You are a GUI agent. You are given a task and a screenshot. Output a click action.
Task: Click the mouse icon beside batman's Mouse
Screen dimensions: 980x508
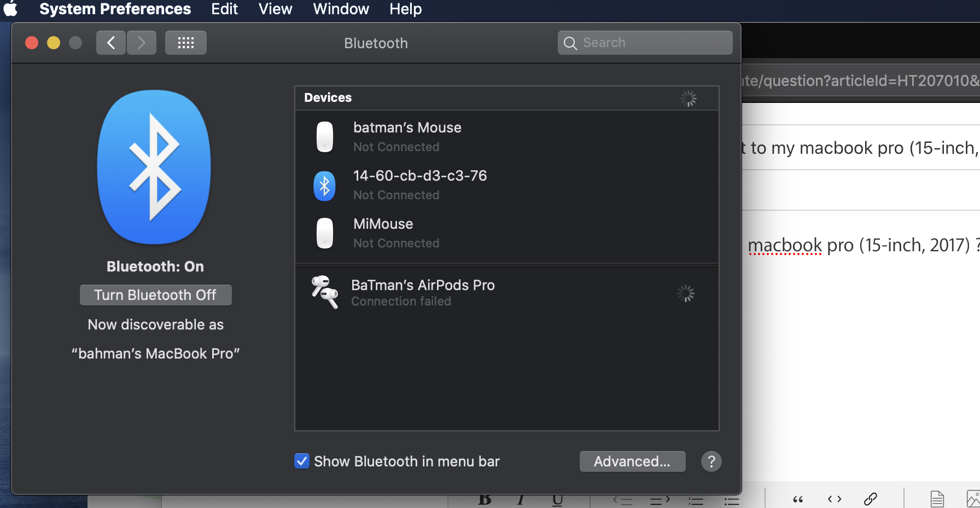tap(325, 137)
